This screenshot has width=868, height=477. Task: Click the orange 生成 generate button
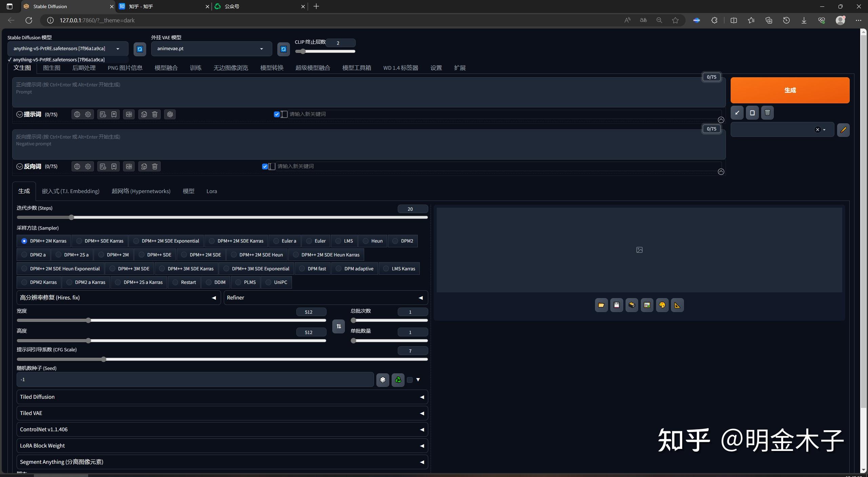(789, 90)
